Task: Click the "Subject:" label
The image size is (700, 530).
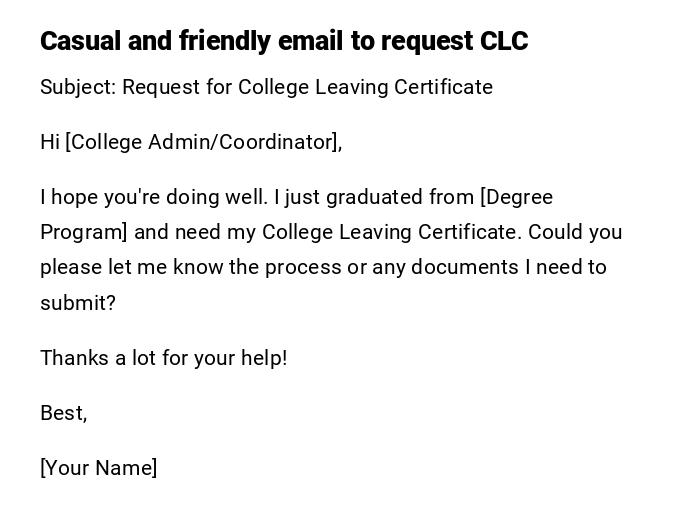Action: [78, 87]
